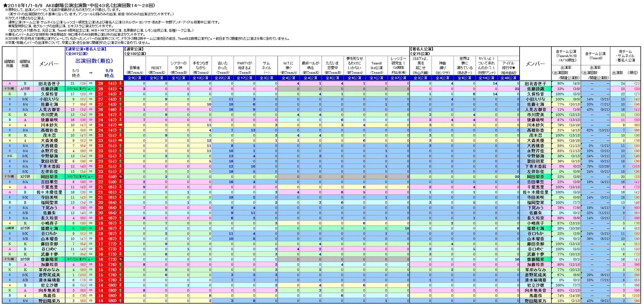Select the green up arrow in 歌田初夏's row
644x306 pixels.
(121, 161)
